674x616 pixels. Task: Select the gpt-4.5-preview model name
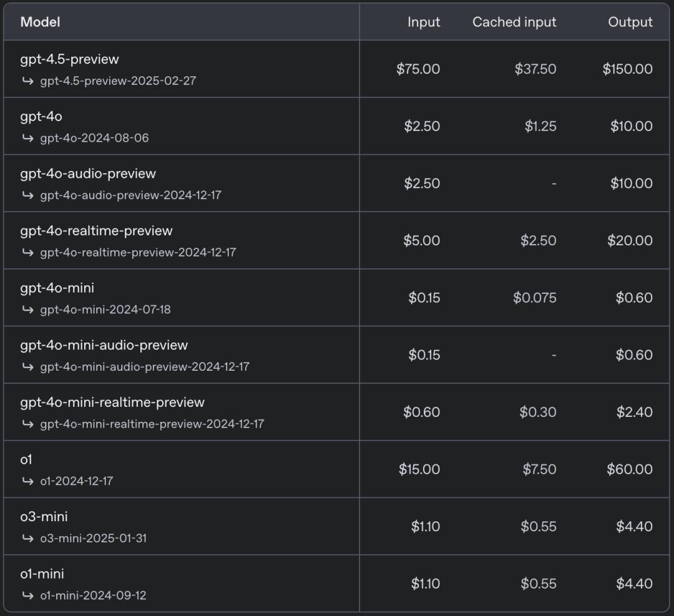(x=69, y=59)
